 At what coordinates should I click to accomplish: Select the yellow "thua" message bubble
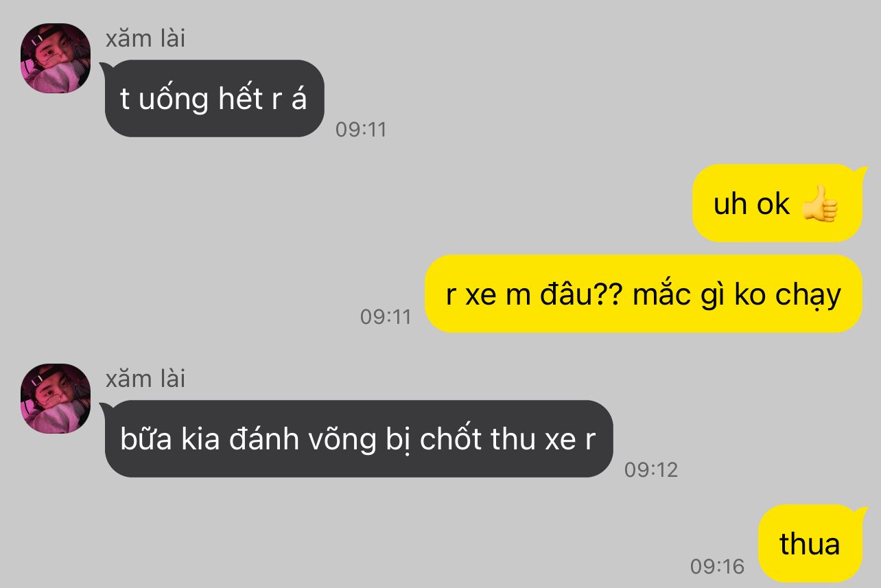click(810, 543)
